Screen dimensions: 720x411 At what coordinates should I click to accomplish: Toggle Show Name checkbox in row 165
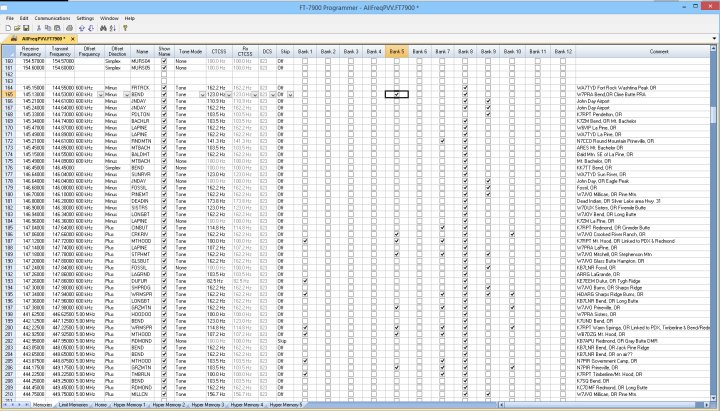click(165, 93)
